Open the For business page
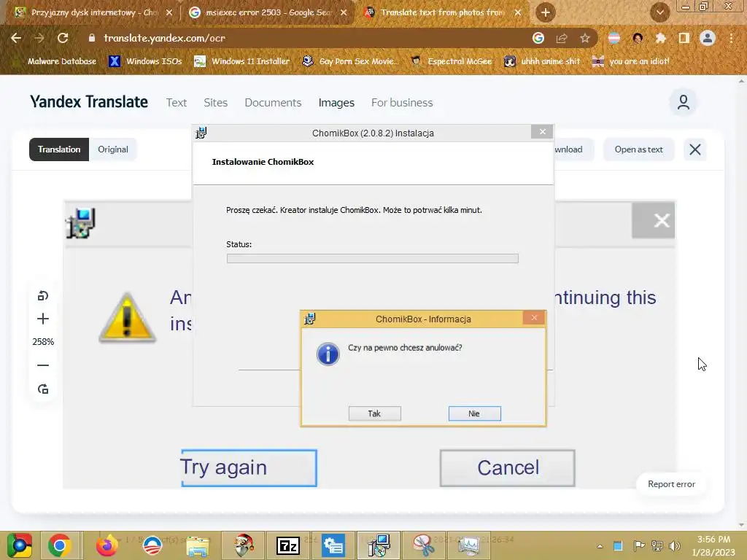 pyautogui.click(x=402, y=102)
